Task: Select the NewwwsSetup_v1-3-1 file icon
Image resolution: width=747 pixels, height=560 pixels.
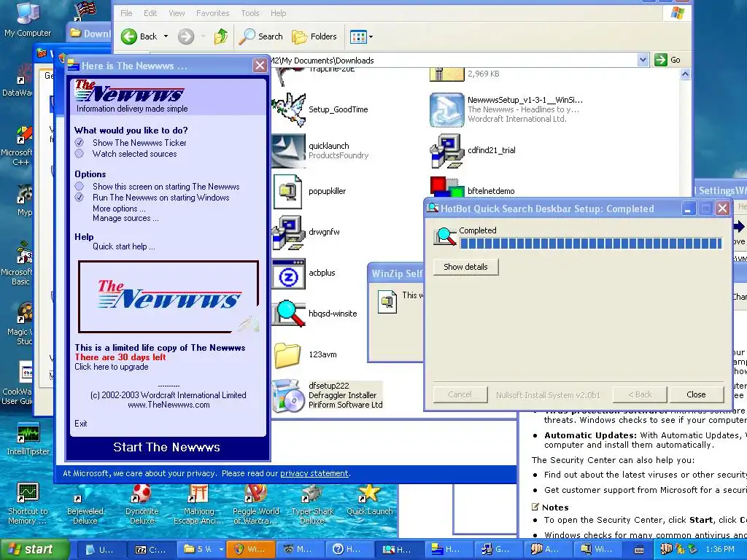Action: tap(446, 110)
